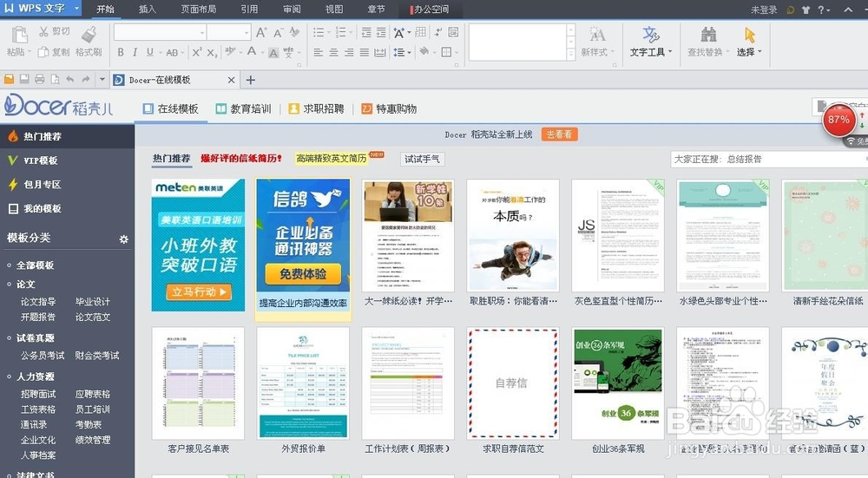Click the print preview quick-access icon
The height and width of the screenshot is (478, 868).
pos(55,79)
